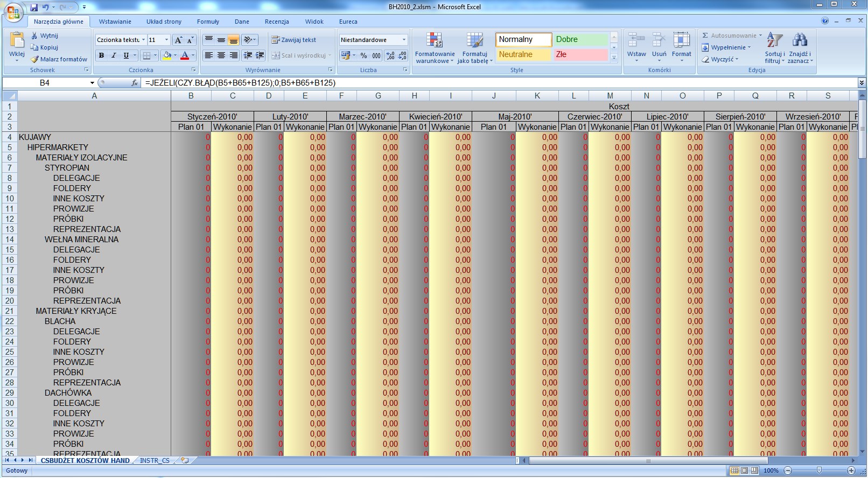Open the Recenzja ribbon tab
The image size is (868, 478).
[277, 22]
